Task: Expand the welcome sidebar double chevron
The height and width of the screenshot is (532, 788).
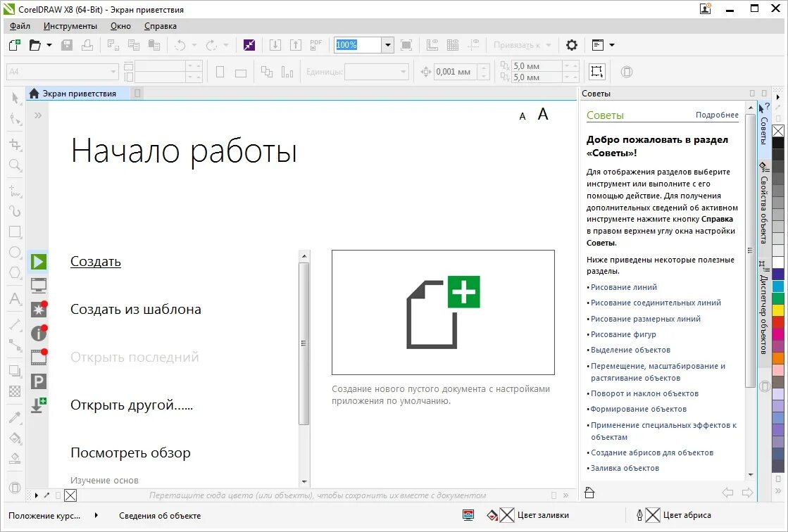Action: [x=38, y=115]
